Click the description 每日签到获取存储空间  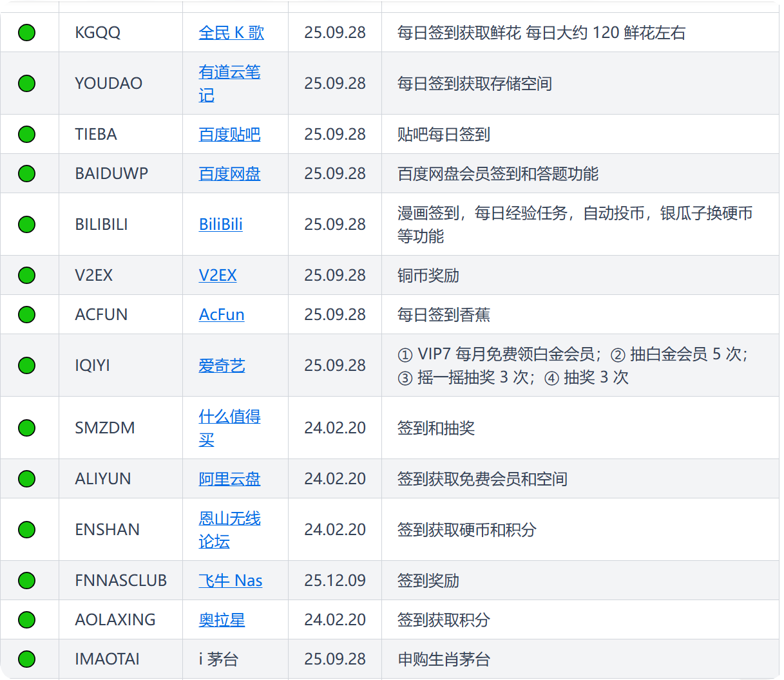pyautogui.click(x=475, y=83)
